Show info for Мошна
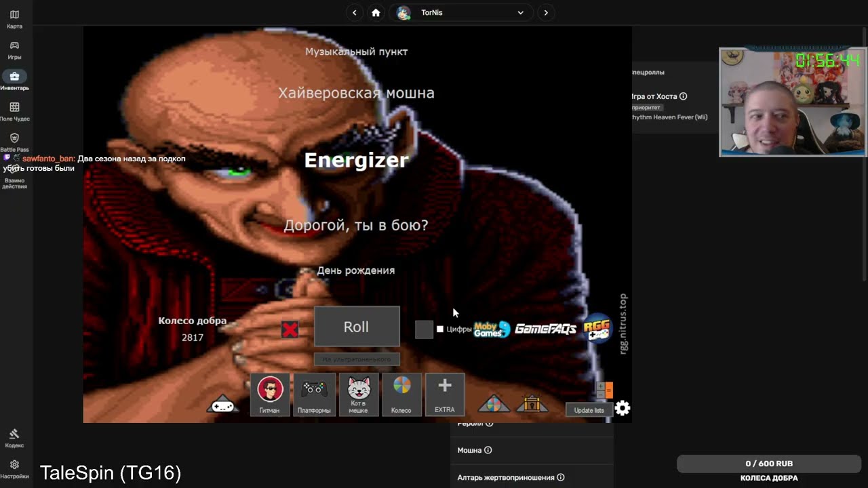Viewport: 868px width, 488px height. point(488,450)
